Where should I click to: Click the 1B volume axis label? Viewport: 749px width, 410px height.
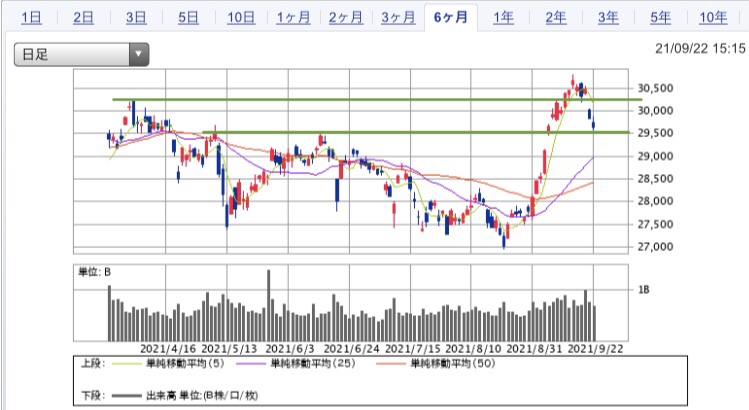(643, 290)
